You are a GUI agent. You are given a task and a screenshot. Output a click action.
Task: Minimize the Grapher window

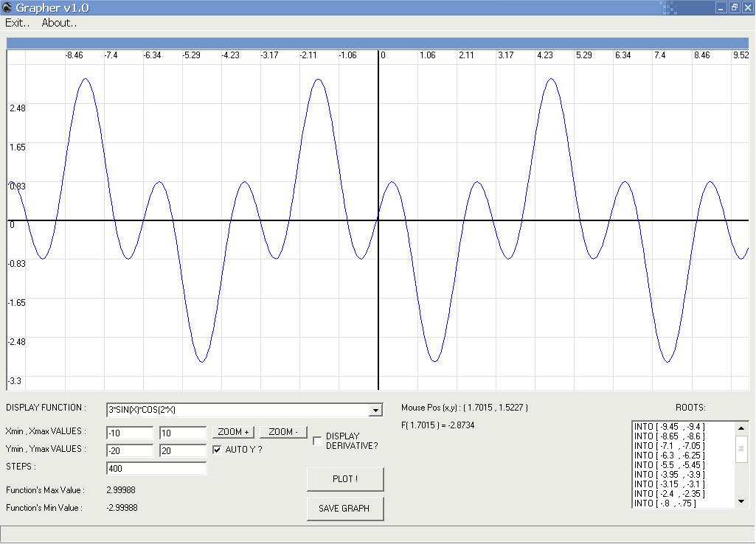[721, 7]
